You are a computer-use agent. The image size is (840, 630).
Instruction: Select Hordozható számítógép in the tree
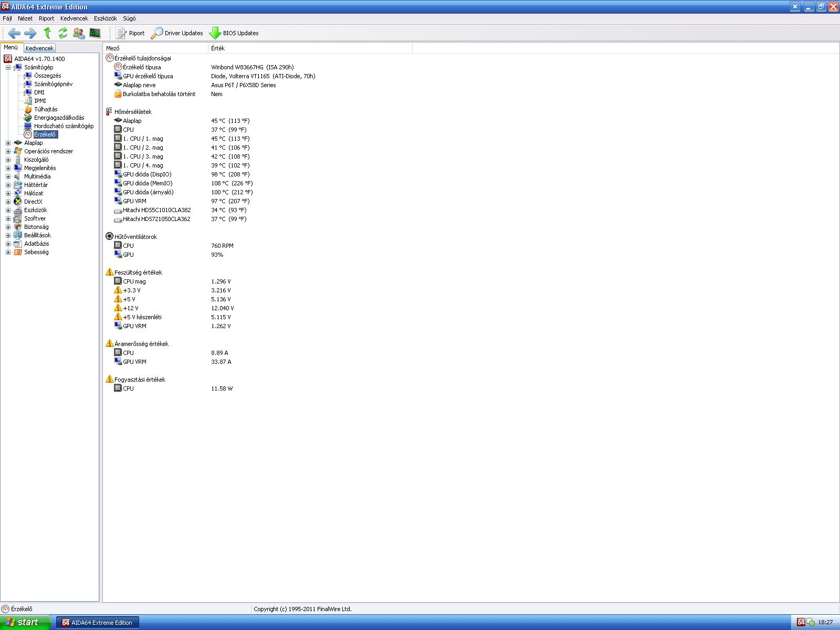pyautogui.click(x=64, y=126)
